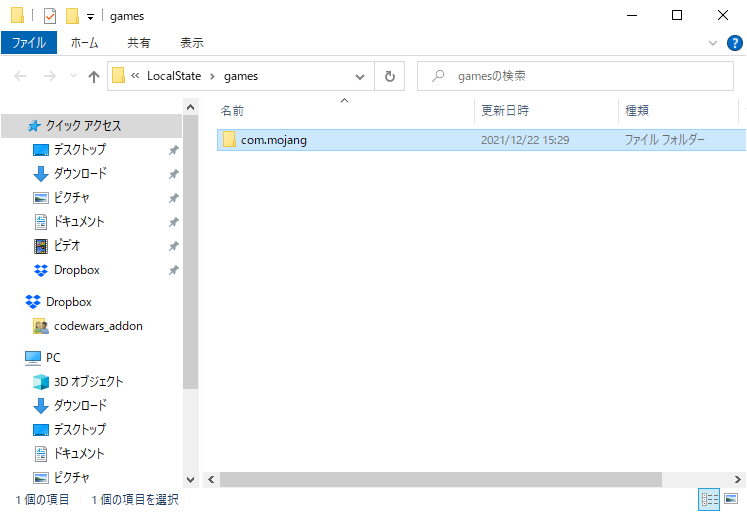Sort by 更新日時 column header

click(505, 110)
